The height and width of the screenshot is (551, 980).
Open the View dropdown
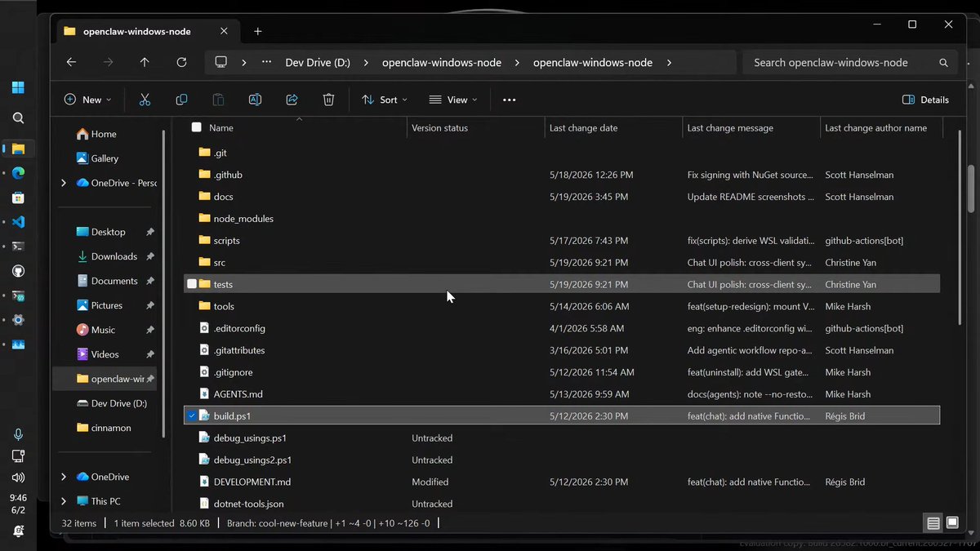453,100
